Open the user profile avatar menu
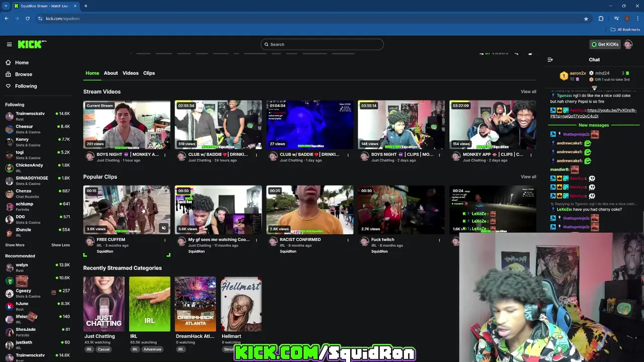 (x=628, y=44)
